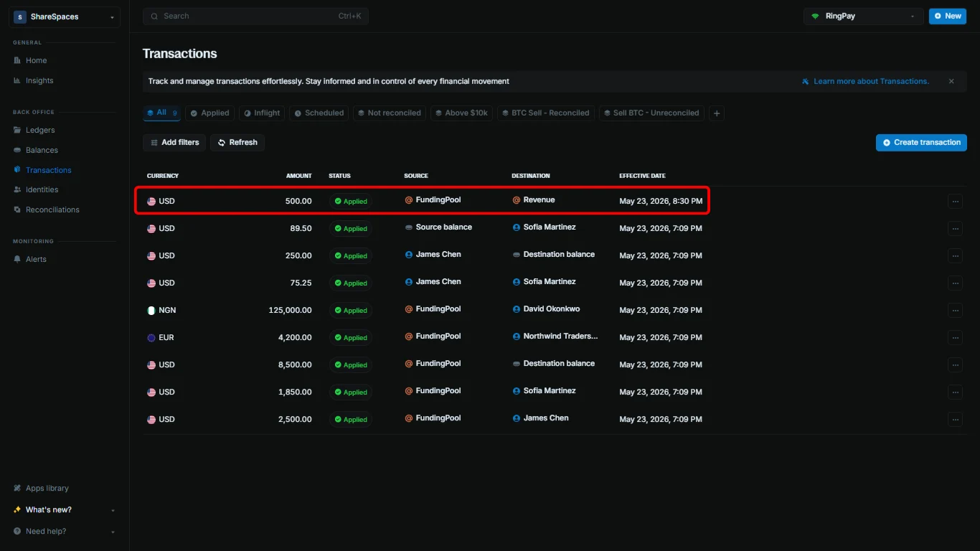This screenshot has height=551, width=980.
Task: Click the 125,000.00 amount cell
Action: [x=290, y=310]
